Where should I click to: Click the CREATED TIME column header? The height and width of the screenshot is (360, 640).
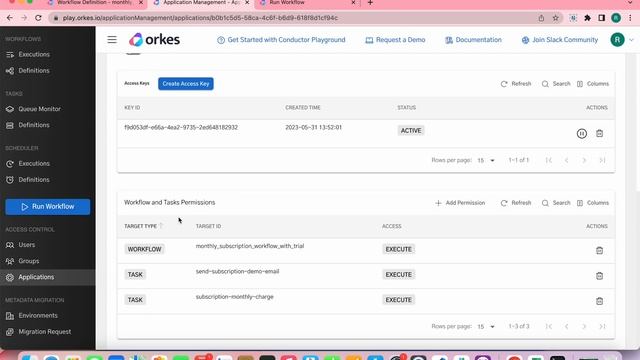tap(303, 108)
